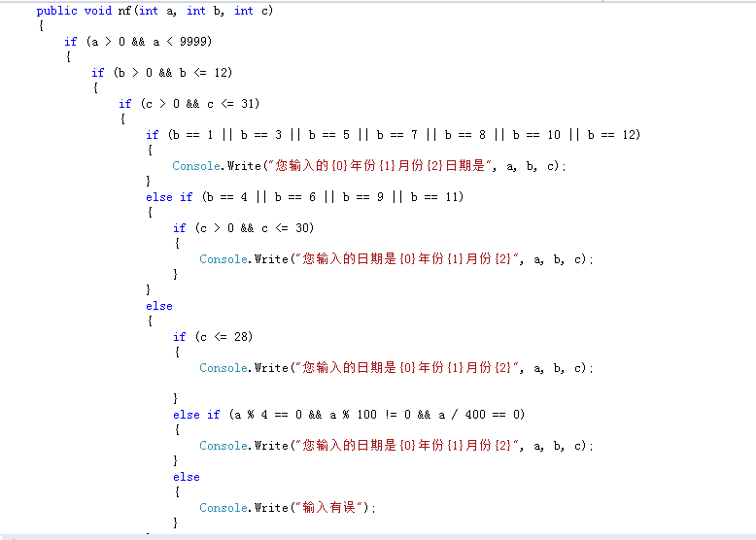Click "a / 400 == 0)" in the leap year condition

481,415
